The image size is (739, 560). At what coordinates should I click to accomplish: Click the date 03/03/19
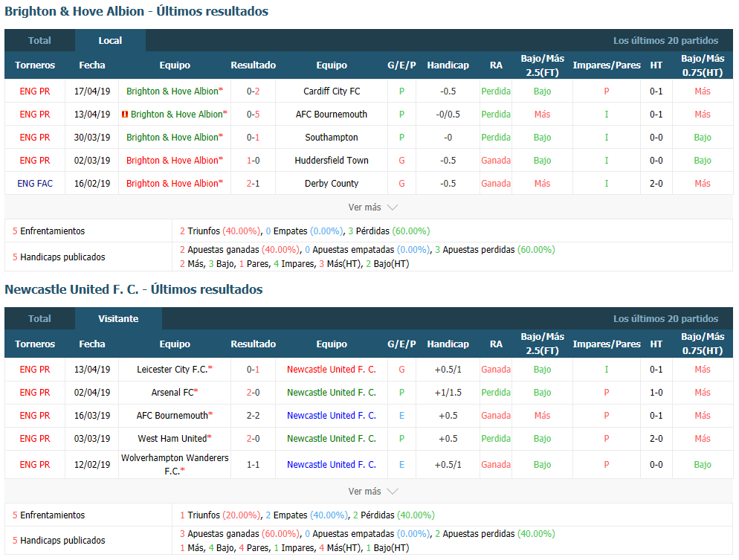tap(92, 439)
